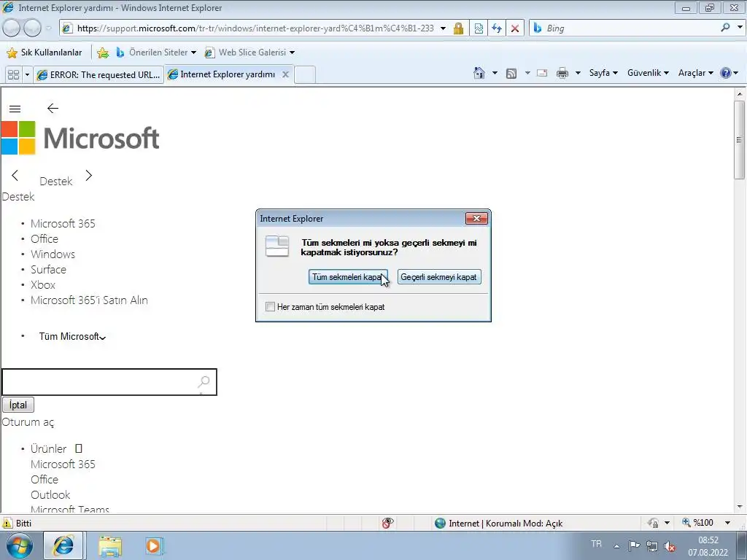
Task: Open the Microsoft 365'i Satın Alın link
Action: pyautogui.click(x=89, y=300)
